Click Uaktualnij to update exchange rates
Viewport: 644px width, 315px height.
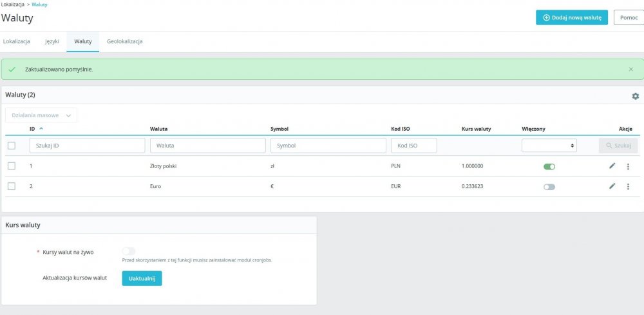(x=142, y=278)
